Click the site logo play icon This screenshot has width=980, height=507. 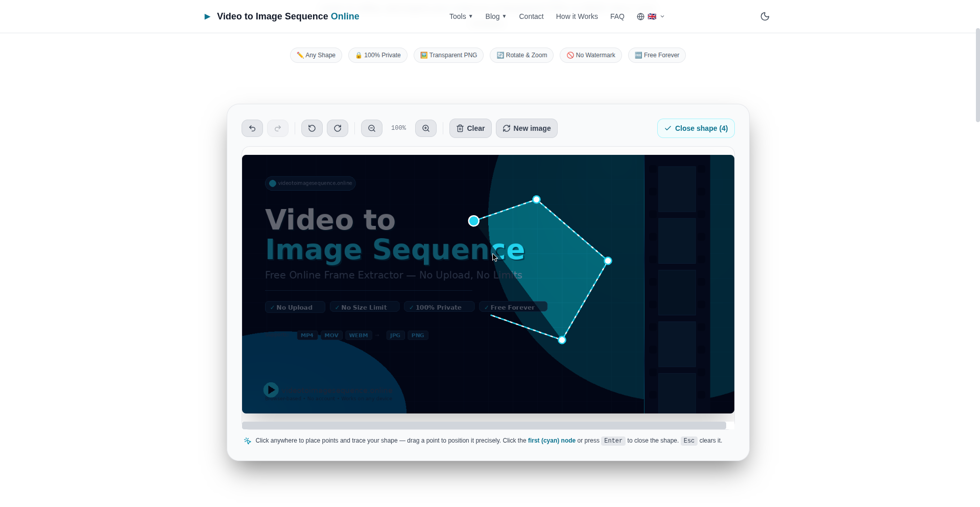(207, 16)
